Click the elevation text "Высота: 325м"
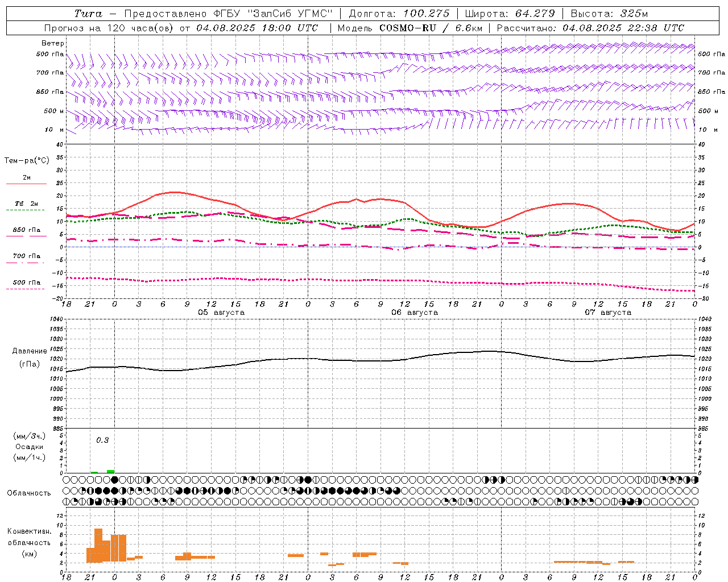This screenshot has width=728, height=582. (x=609, y=14)
